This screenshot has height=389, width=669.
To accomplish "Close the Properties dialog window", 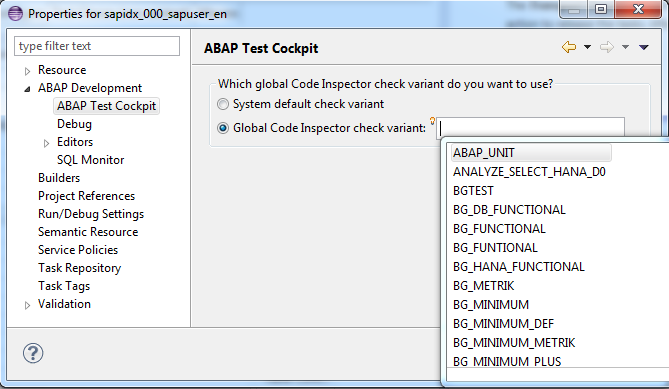I will click(x=638, y=9).
